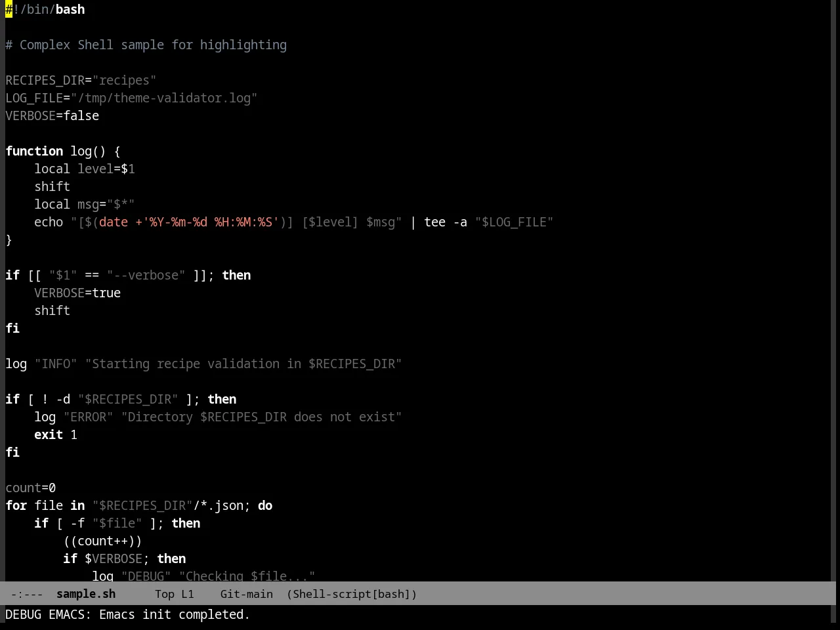Click the log "DEBUG" "Checking $file..." line

tap(203, 575)
